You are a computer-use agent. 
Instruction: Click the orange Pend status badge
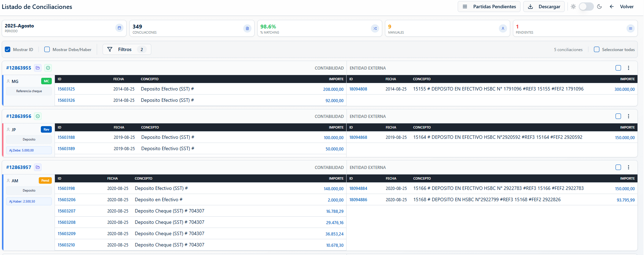click(x=45, y=181)
